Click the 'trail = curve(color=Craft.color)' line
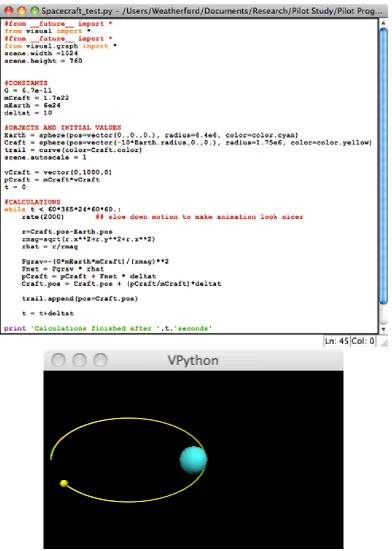The height and width of the screenshot is (551, 392). point(73,150)
